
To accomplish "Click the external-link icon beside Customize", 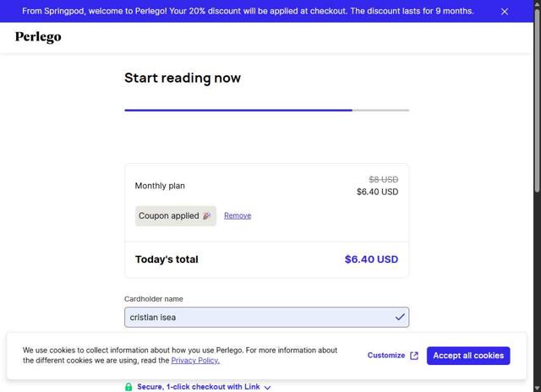I will [x=414, y=356].
